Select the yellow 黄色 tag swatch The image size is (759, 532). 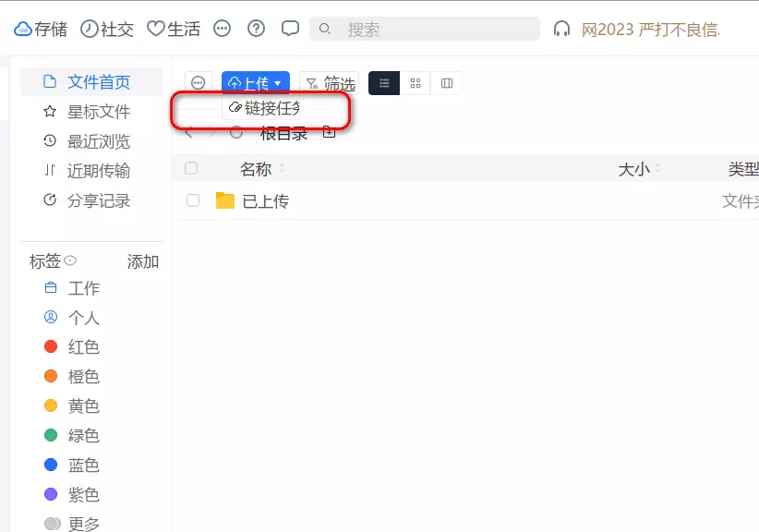click(51, 405)
